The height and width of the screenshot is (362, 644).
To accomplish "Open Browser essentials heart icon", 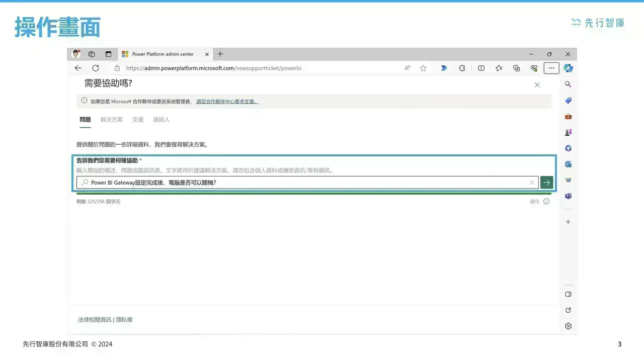I will tap(534, 68).
